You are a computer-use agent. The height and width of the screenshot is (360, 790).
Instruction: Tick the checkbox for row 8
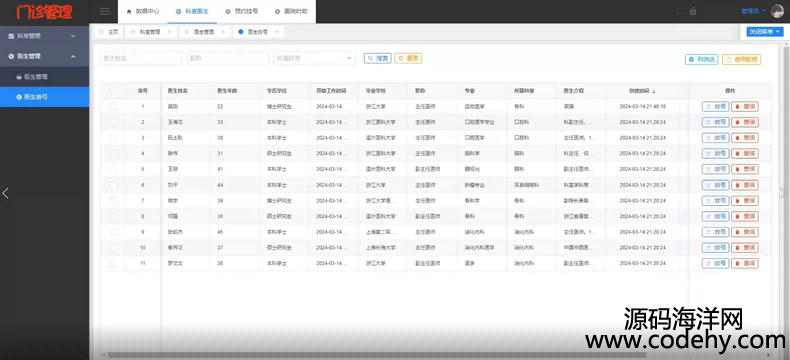113,216
